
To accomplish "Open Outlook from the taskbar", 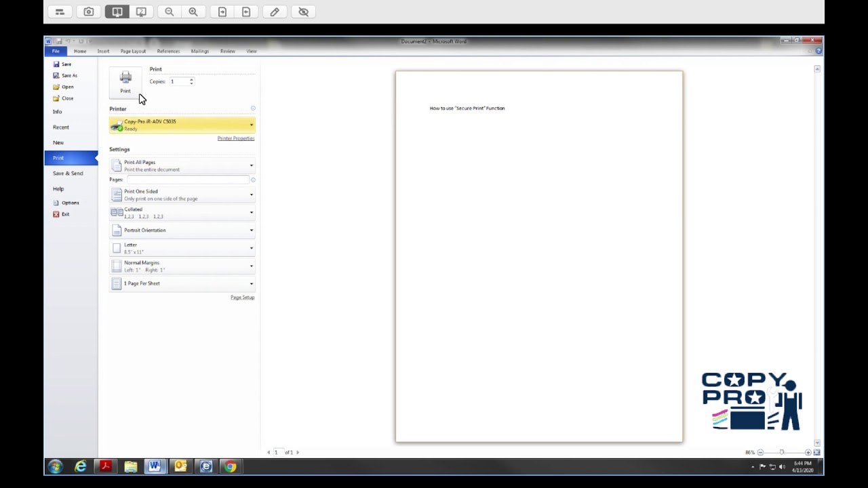I will [x=180, y=466].
